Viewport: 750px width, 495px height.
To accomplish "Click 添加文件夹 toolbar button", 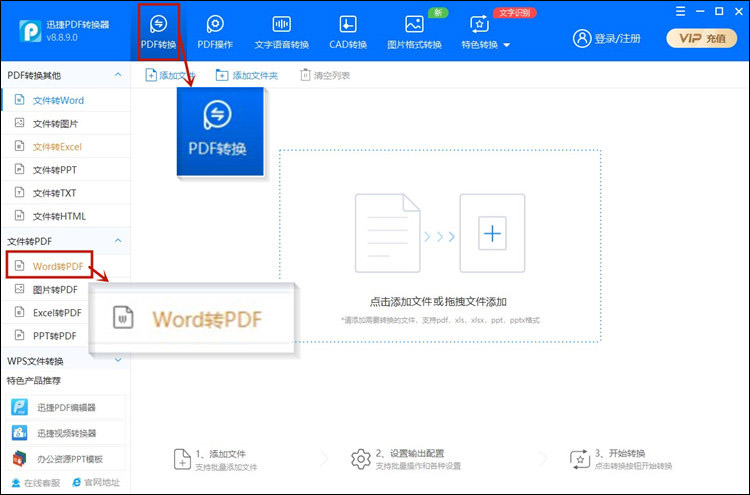I will [247, 75].
